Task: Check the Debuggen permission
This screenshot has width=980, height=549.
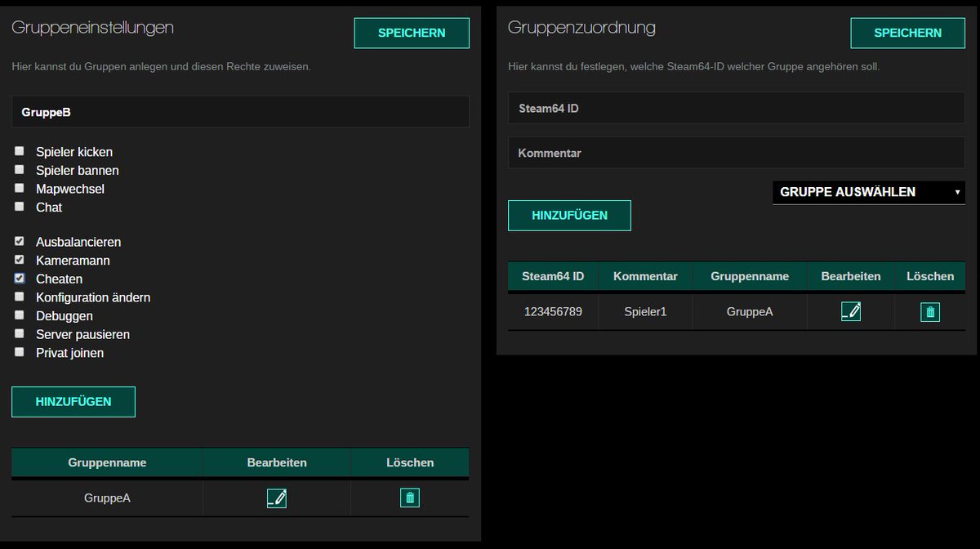Action: click(x=19, y=315)
